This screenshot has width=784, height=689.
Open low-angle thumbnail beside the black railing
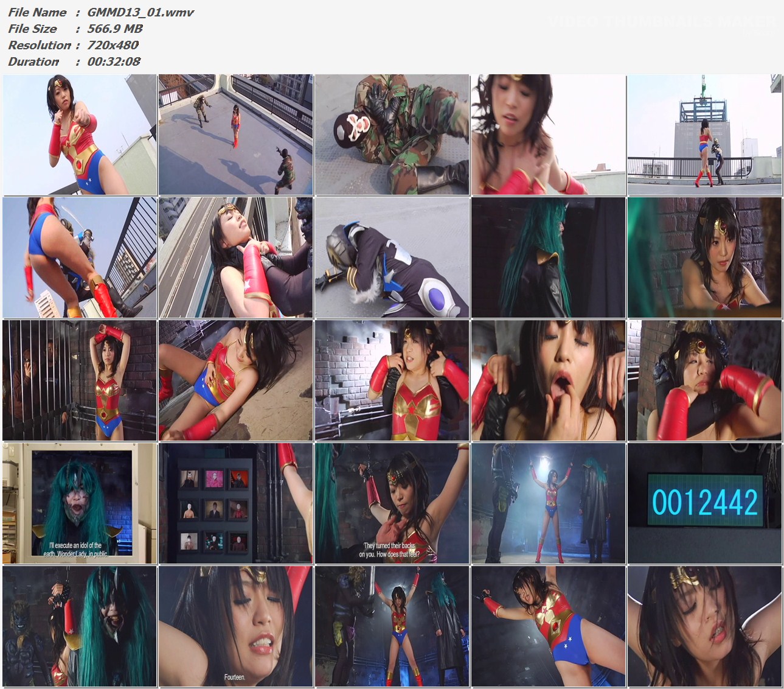pyautogui.click(x=80, y=257)
